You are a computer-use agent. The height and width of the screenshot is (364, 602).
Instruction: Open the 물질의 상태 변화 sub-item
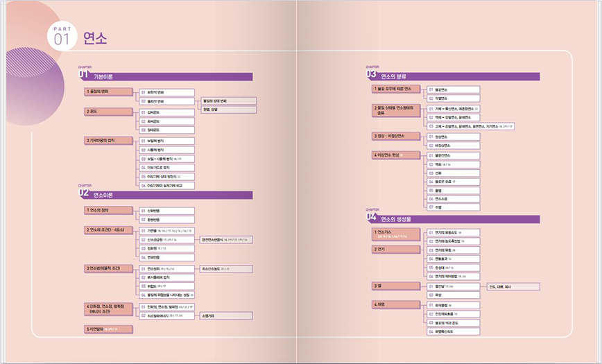tap(228, 101)
